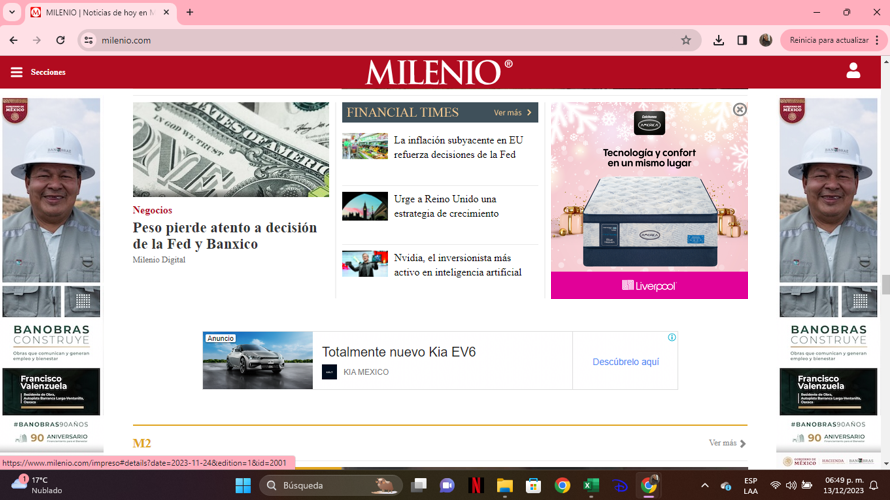Click Financial Times Ver más
This screenshot has width=890, height=500.
tap(513, 112)
